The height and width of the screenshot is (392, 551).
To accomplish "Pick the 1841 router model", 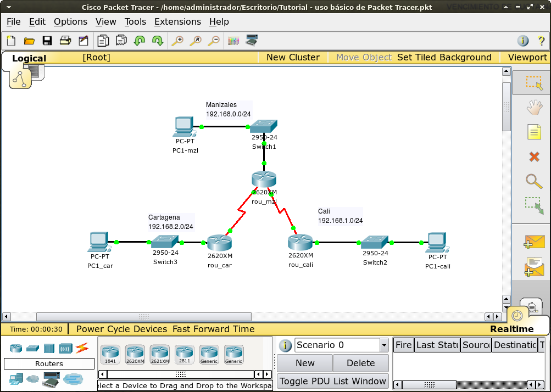I will click(110, 354).
